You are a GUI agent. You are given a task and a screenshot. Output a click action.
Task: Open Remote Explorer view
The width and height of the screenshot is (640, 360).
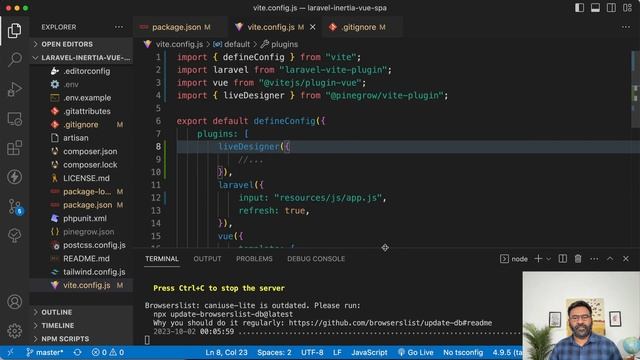click(14, 119)
